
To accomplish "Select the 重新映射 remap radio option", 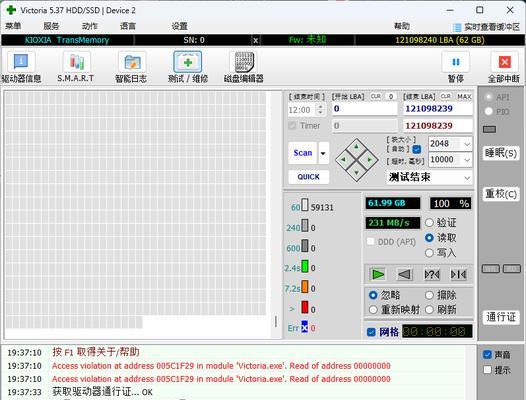I will pos(373,309).
